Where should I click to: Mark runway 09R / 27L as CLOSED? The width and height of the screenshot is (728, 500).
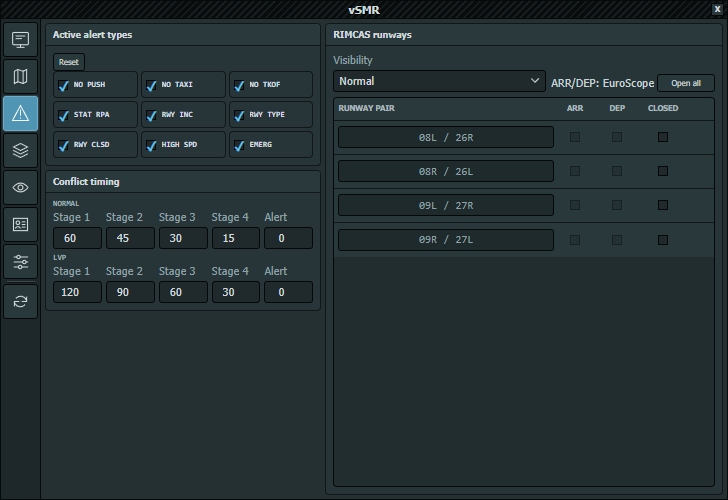click(x=663, y=240)
